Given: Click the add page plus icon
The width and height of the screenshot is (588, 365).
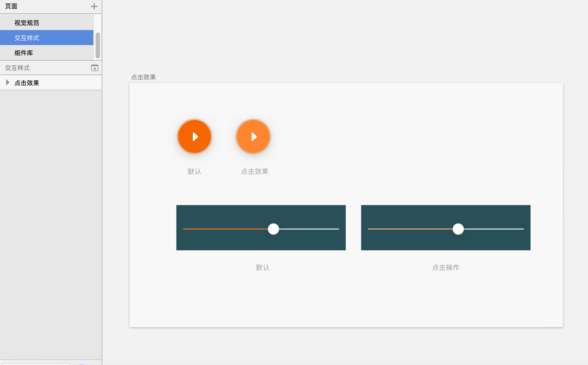Looking at the screenshot, I should [x=94, y=6].
